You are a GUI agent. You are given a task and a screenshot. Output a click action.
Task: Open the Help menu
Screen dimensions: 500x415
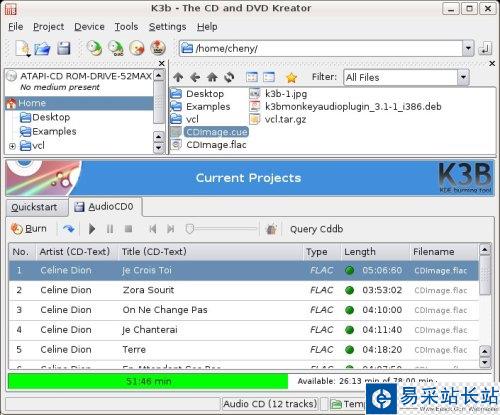207,27
